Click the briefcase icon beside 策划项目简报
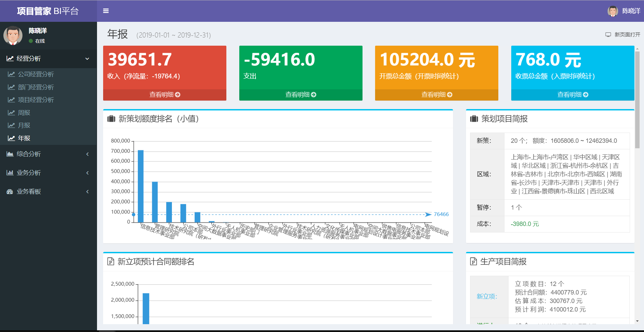 click(474, 119)
